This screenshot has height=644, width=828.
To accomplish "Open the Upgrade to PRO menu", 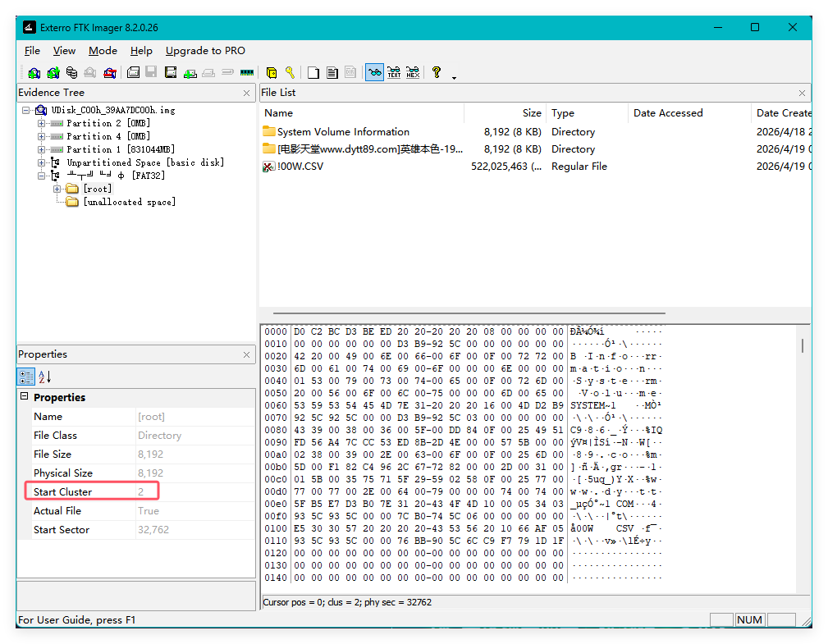I will (x=205, y=51).
